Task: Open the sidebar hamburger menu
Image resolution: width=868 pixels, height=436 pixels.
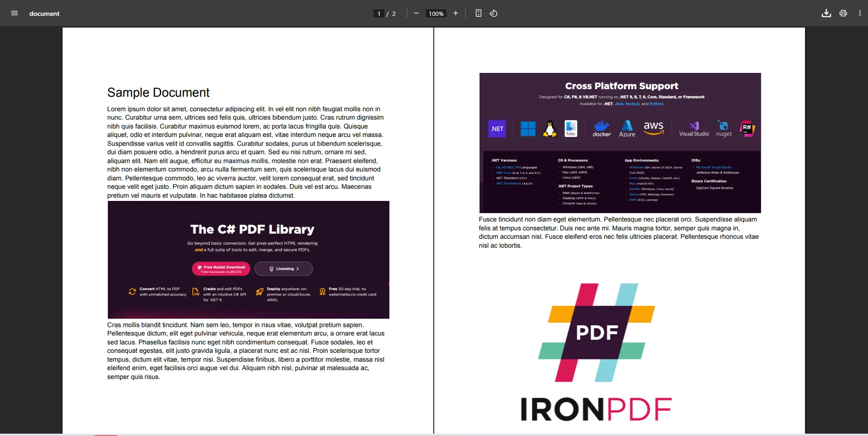Action: point(14,14)
